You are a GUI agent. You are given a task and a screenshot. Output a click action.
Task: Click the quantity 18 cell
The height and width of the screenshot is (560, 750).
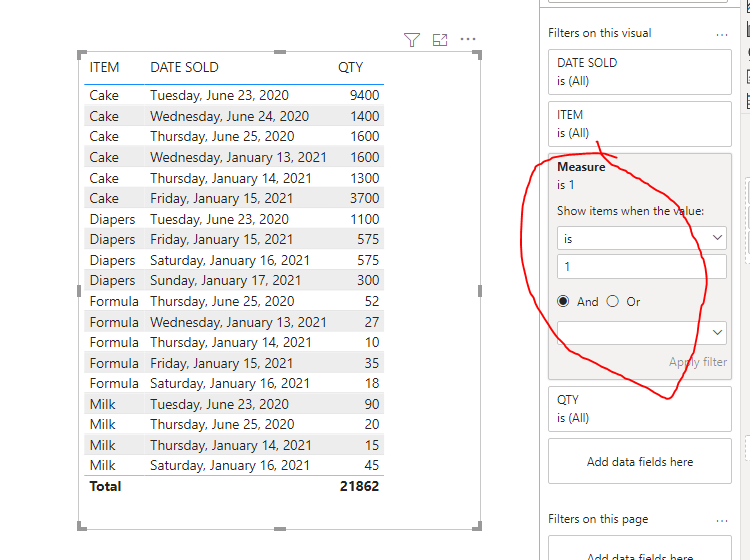point(372,384)
